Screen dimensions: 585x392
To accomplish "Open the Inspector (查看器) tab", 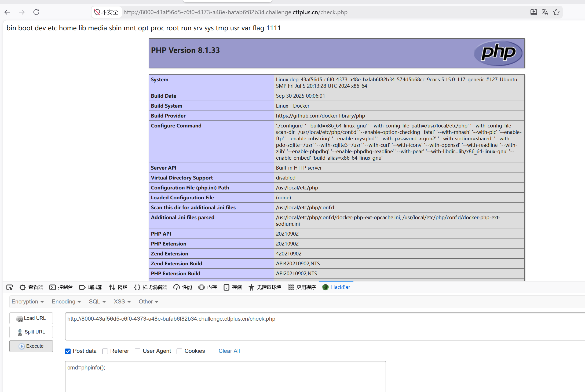I will coord(31,287).
